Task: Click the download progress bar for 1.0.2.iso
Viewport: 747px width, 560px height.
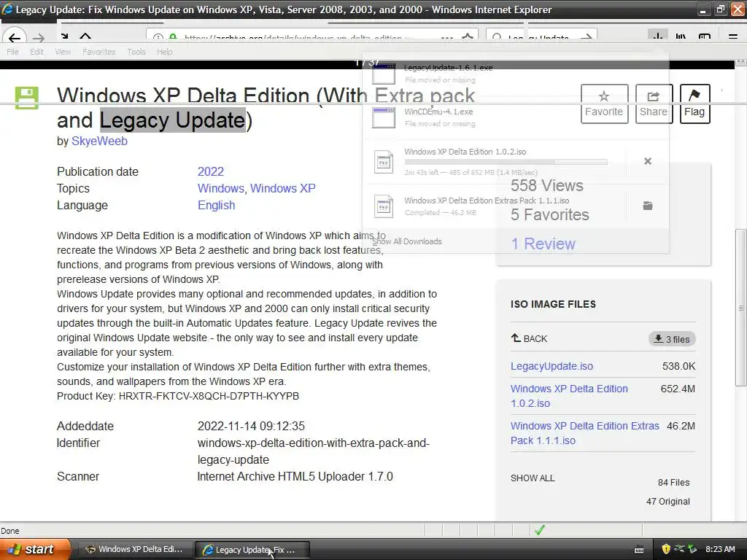Action: point(506,162)
